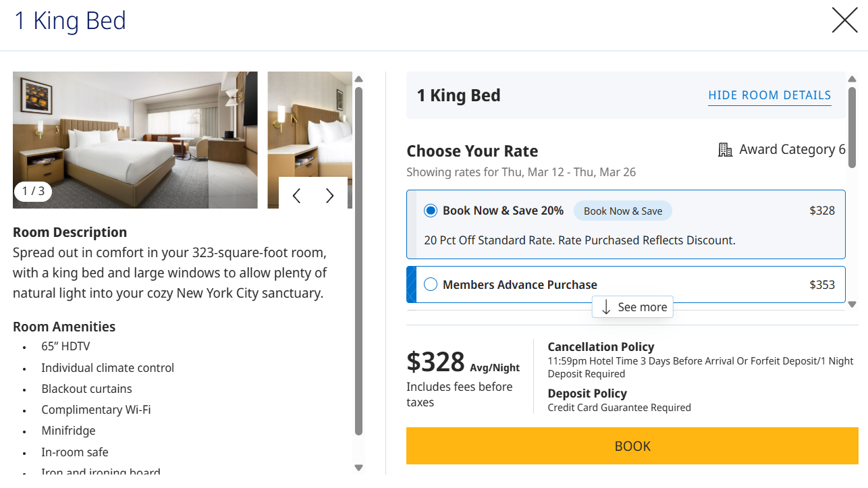Screen dimensions: 868x488
Task: Collapse details with Hide Room Details
Action: (769, 95)
